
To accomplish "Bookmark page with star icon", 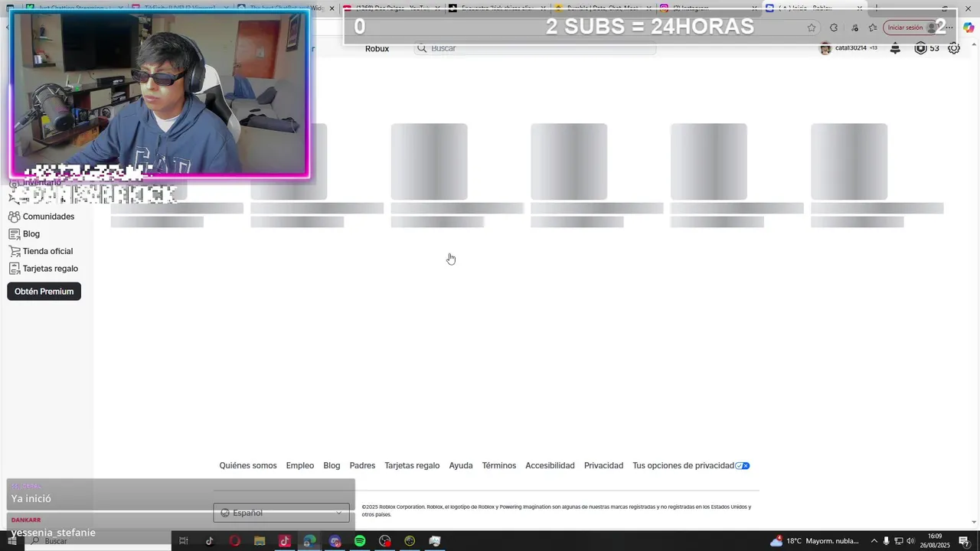I will point(812,28).
